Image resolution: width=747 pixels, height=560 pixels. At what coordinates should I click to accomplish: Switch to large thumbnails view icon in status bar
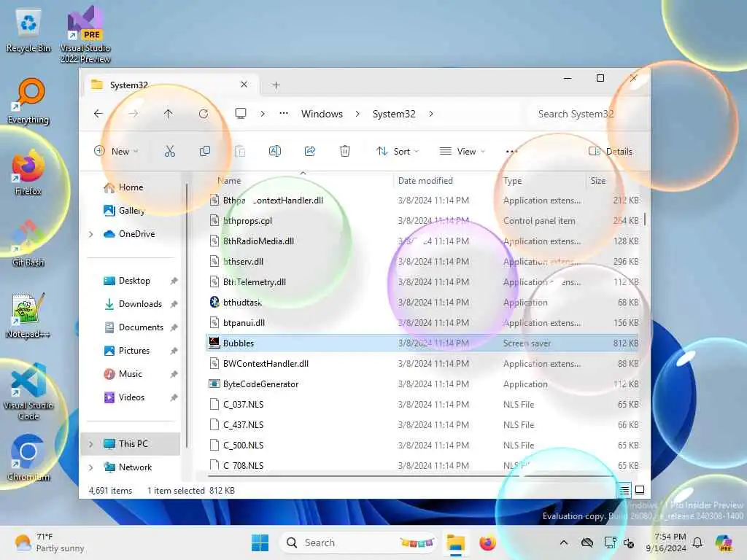pyautogui.click(x=640, y=490)
